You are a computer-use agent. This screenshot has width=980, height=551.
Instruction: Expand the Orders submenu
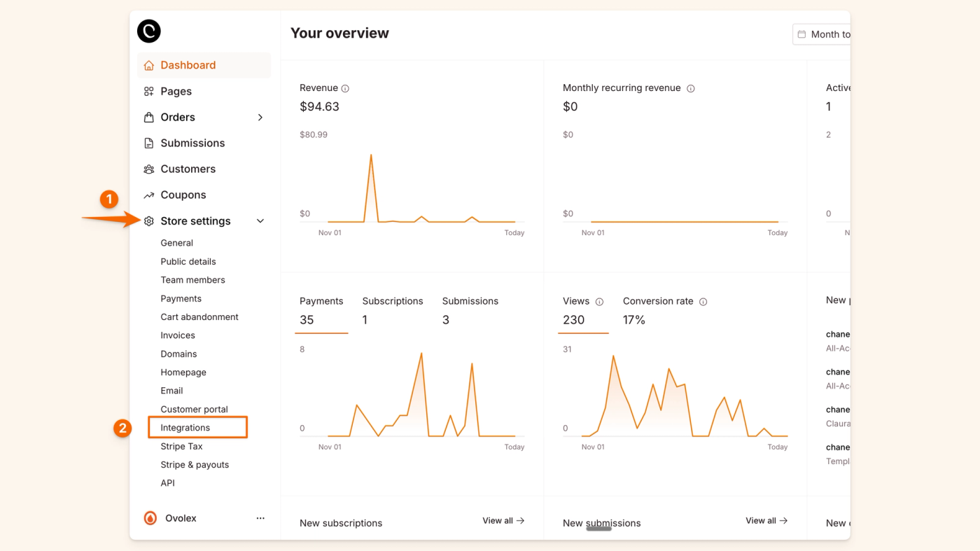(x=260, y=117)
